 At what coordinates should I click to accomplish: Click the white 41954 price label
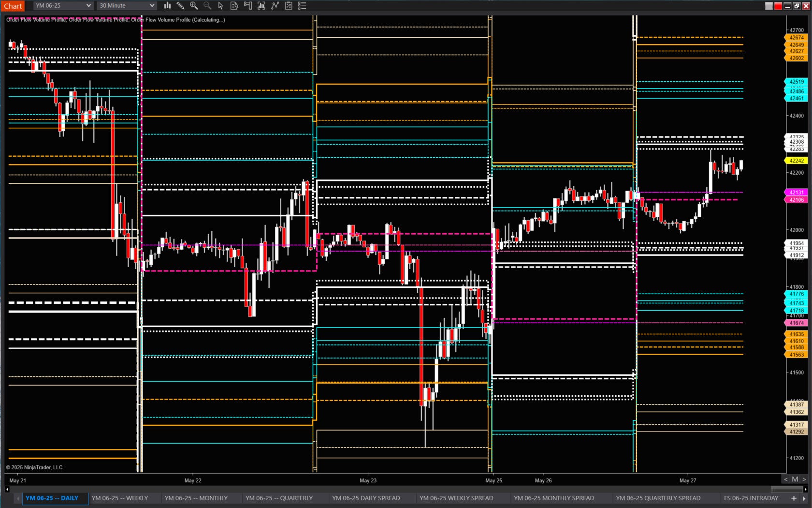pyautogui.click(x=796, y=243)
